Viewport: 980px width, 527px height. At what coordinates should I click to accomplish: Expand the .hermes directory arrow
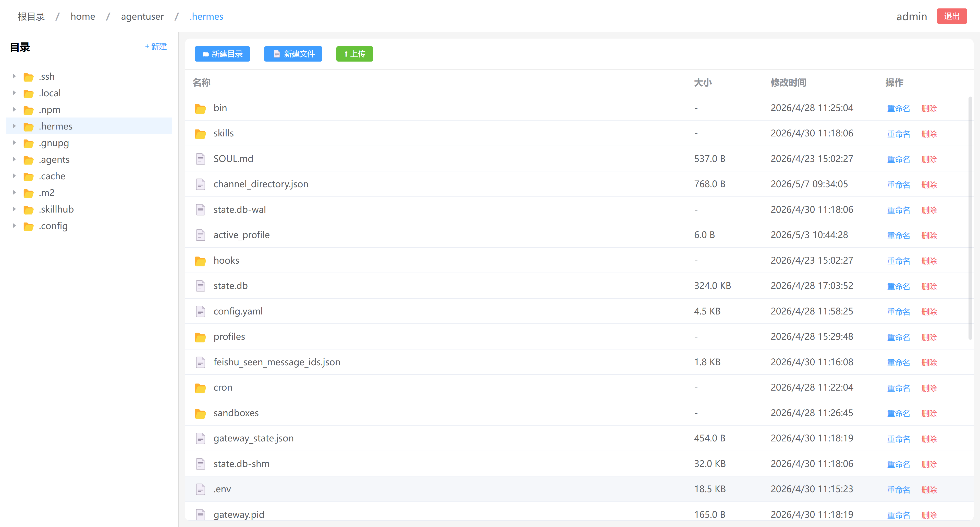click(x=14, y=126)
